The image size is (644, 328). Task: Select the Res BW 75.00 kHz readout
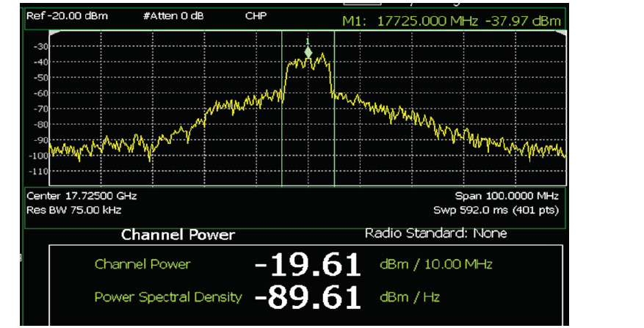coord(74,210)
